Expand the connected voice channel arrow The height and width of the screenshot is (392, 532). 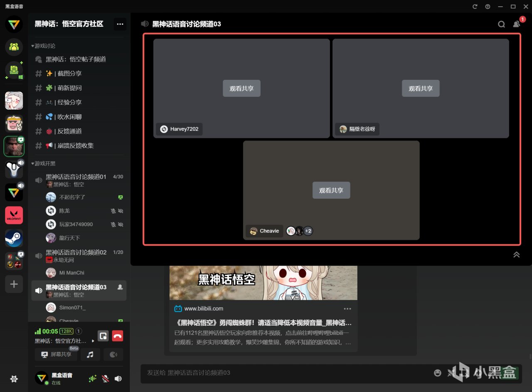[93, 341]
